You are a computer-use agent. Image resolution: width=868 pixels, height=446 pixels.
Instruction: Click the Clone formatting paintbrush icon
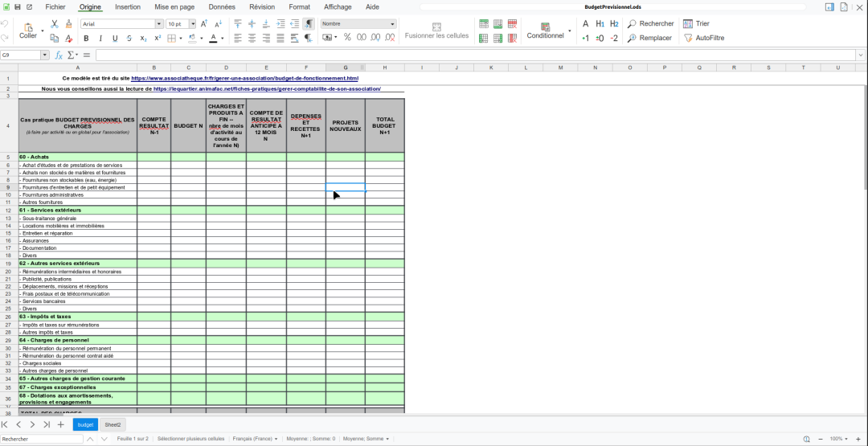(x=68, y=24)
